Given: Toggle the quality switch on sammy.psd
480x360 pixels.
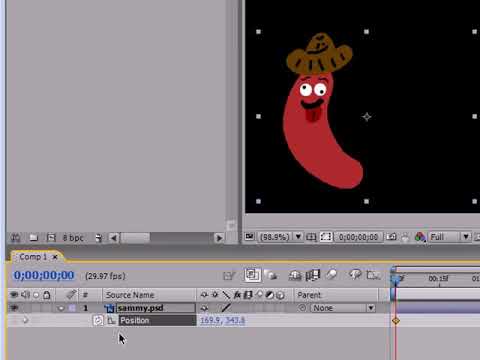Looking at the screenshot, I should point(226,308).
